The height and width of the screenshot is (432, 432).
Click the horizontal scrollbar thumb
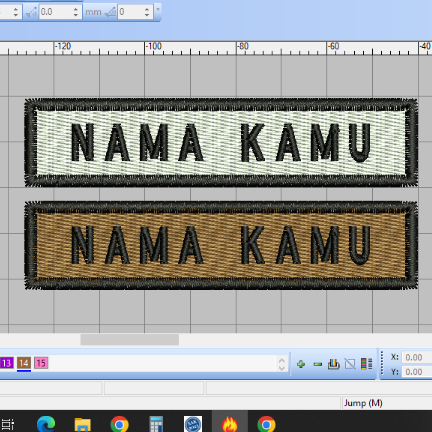click(130, 340)
